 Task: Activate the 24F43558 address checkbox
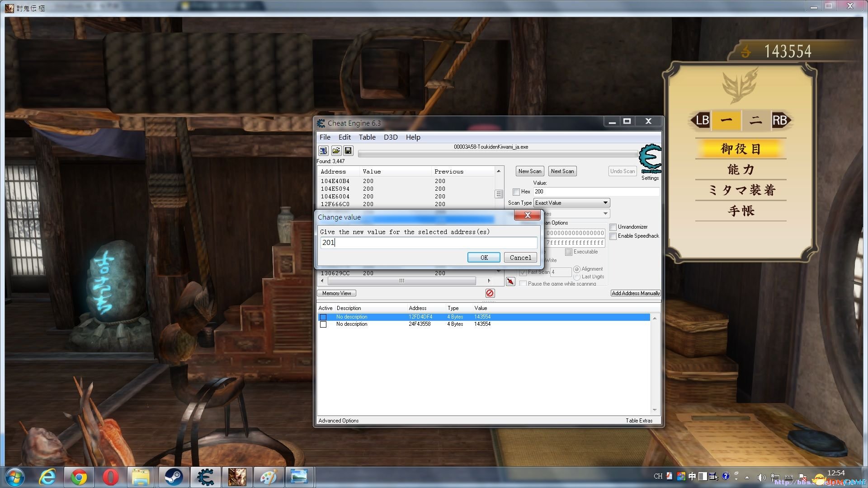click(323, 324)
